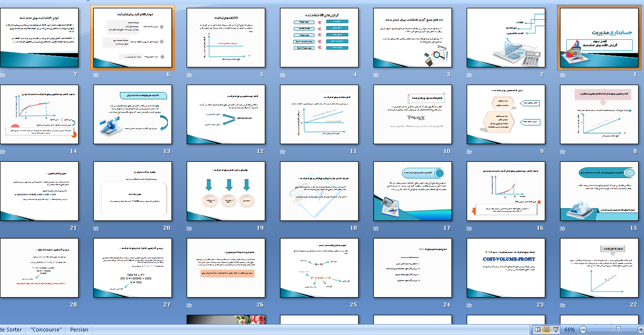Open zoom dialog via 66% level
Viewport: 644px width, 335px height.
570,330
